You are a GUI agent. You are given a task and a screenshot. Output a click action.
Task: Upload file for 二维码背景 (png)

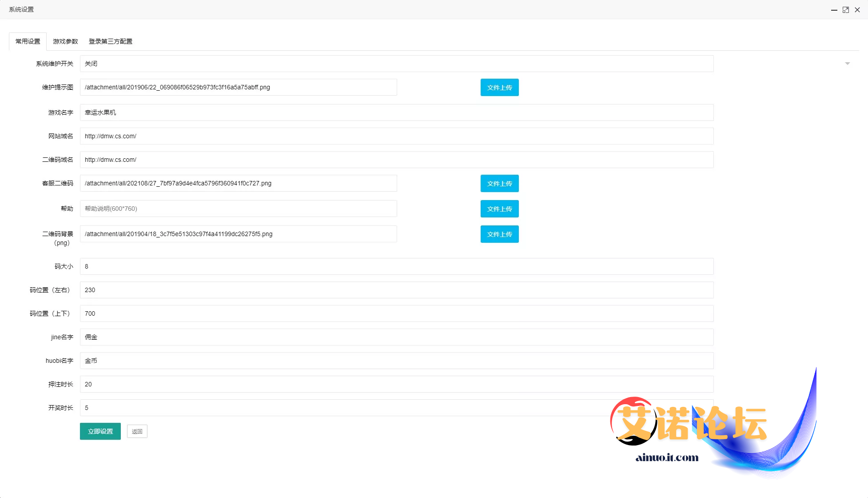coord(499,234)
